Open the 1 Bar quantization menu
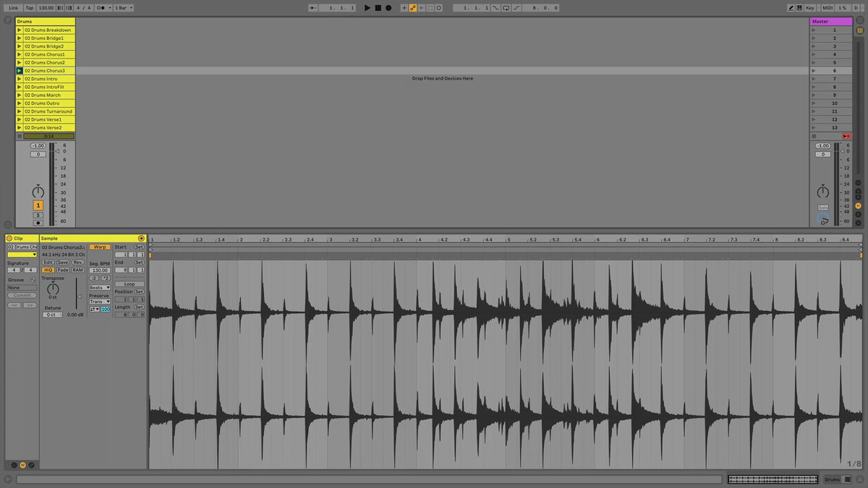The height and width of the screenshot is (488, 868). 123,8
